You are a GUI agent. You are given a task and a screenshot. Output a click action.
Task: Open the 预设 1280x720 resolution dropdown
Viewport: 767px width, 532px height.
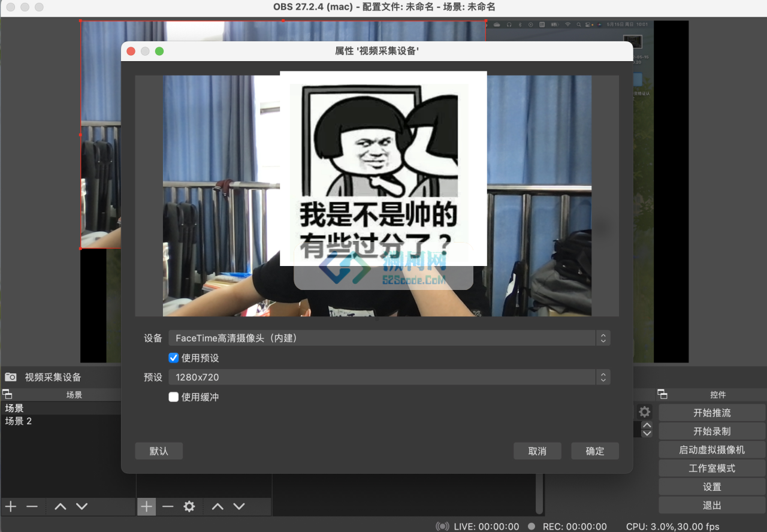pyautogui.click(x=389, y=377)
